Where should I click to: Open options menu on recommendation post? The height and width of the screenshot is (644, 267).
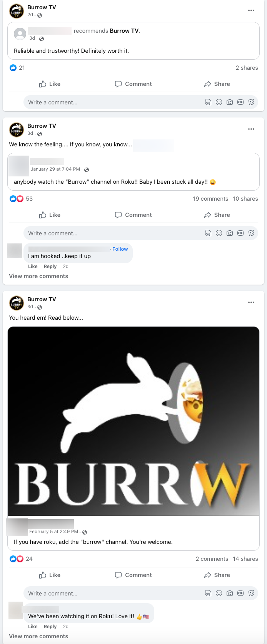(251, 10)
